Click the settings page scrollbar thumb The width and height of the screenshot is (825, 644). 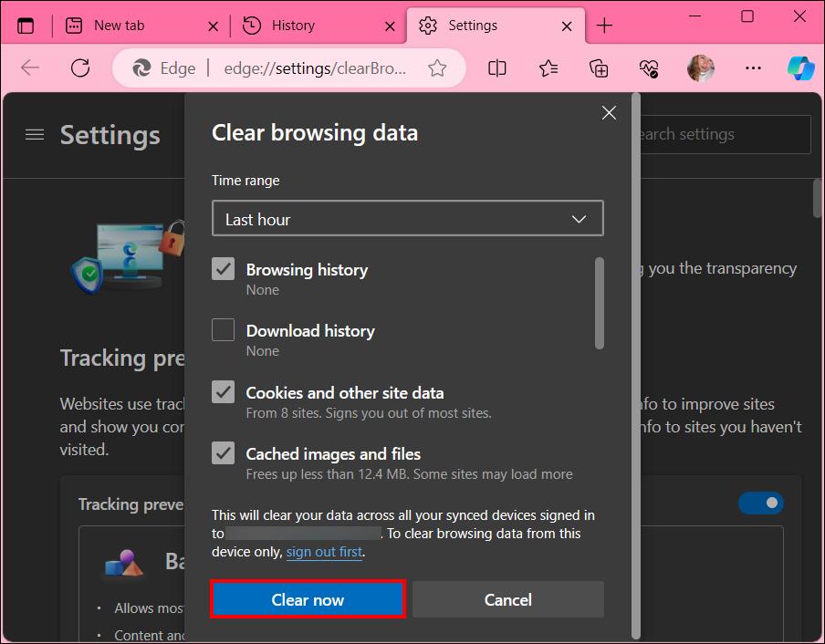[817, 198]
